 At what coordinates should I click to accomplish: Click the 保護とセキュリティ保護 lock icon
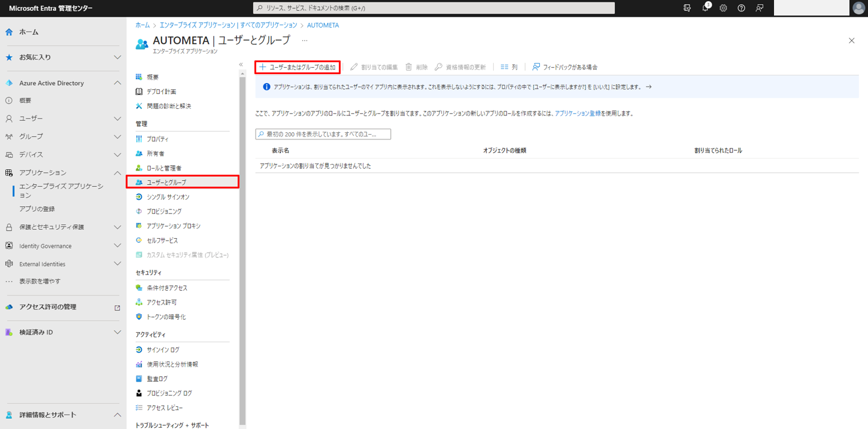pos(9,227)
